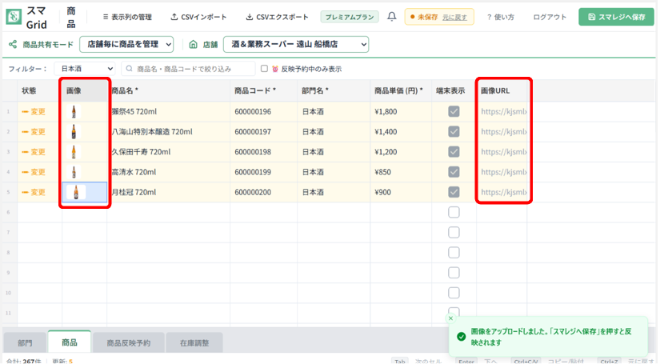Check 端末表示 checkbox in row 9

(x=454, y=272)
